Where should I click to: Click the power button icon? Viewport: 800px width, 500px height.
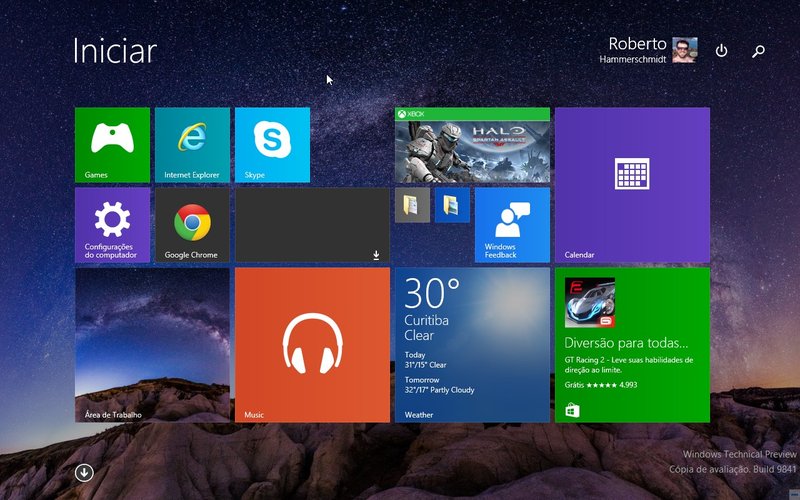721,51
